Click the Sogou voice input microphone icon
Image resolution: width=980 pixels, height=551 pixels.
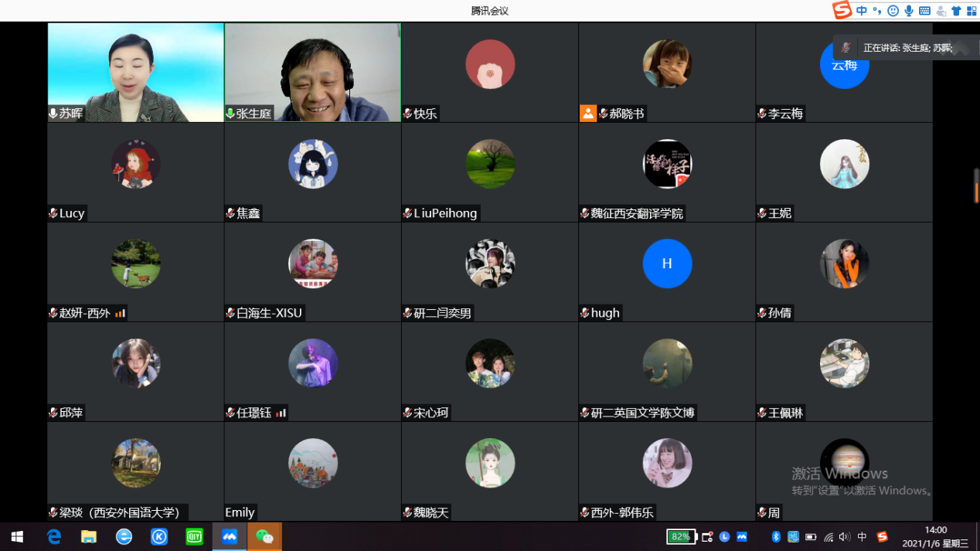[909, 11]
